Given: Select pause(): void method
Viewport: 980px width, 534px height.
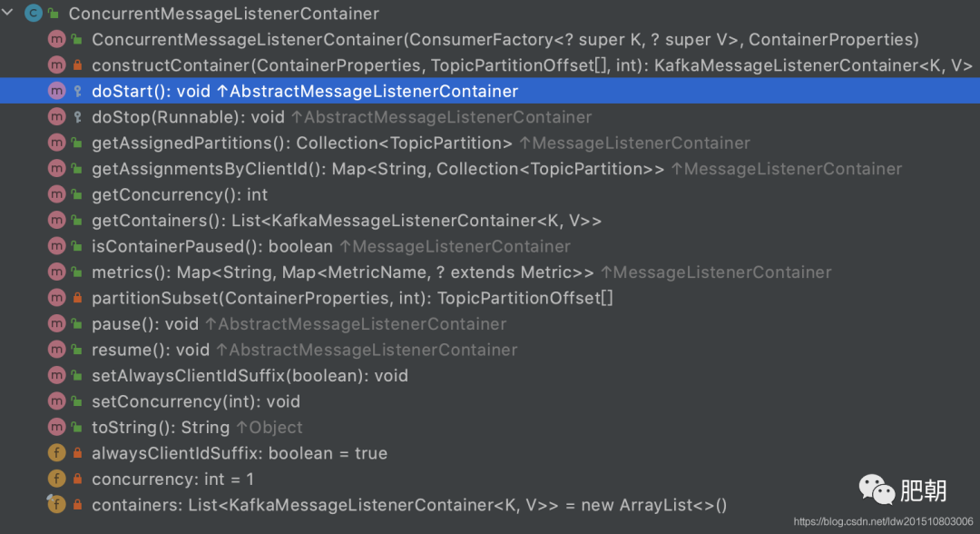Looking at the screenshot, I should point(144,324).
